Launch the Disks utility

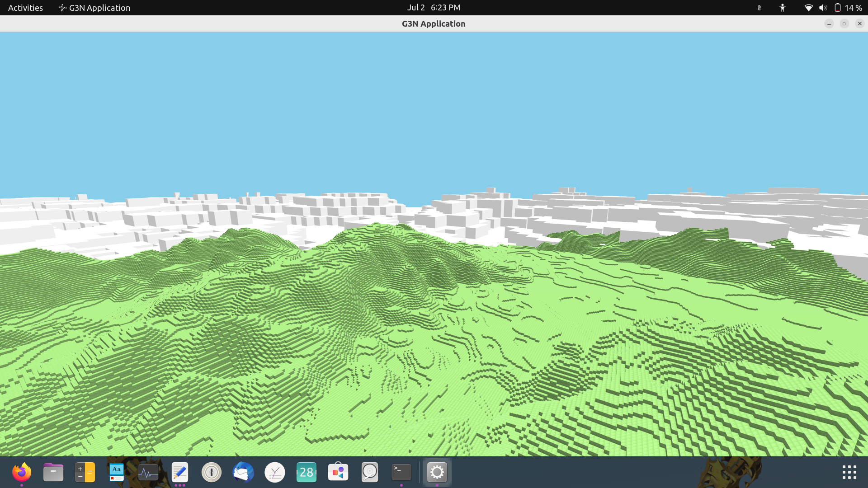(x=370, y=473)
